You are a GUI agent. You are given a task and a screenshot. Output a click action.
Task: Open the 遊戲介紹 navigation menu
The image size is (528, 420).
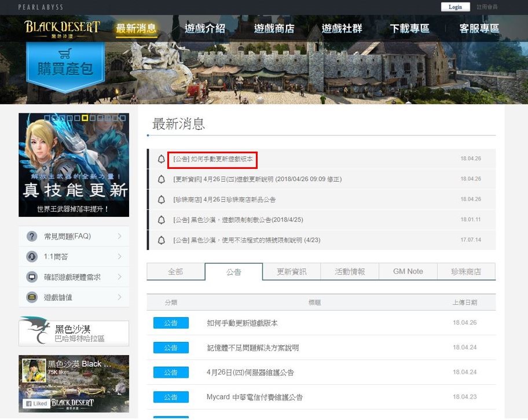pyautogui.click(x=205, y=28)
